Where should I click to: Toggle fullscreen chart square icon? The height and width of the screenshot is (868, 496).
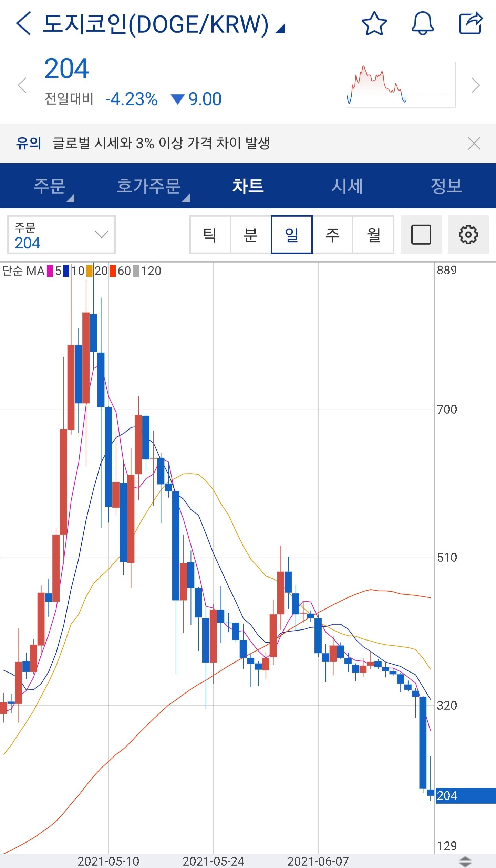point(421,235)
